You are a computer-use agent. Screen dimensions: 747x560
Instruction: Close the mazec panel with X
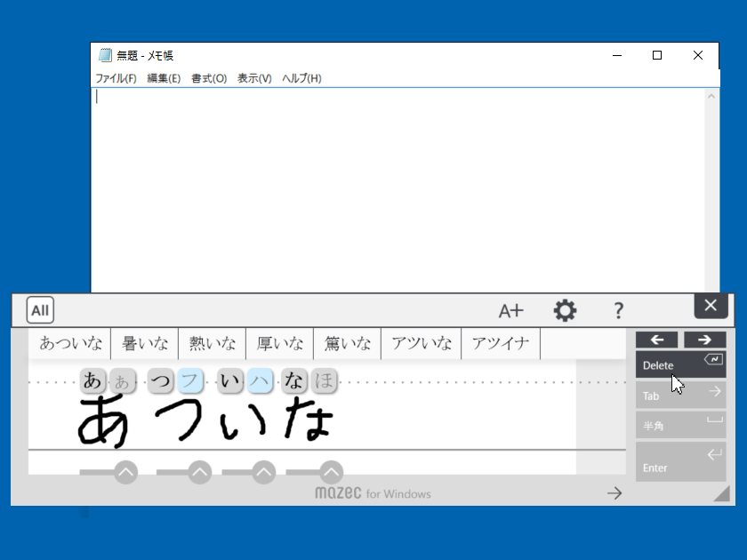(x=711, y=306)
